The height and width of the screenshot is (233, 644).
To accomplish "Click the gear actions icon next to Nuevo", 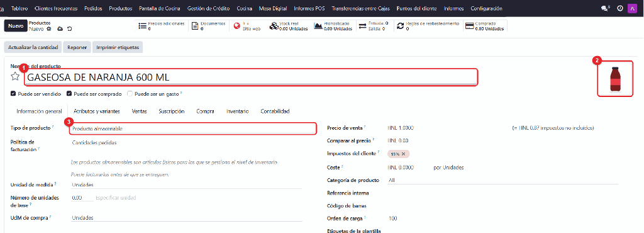I will pos(49,29).
